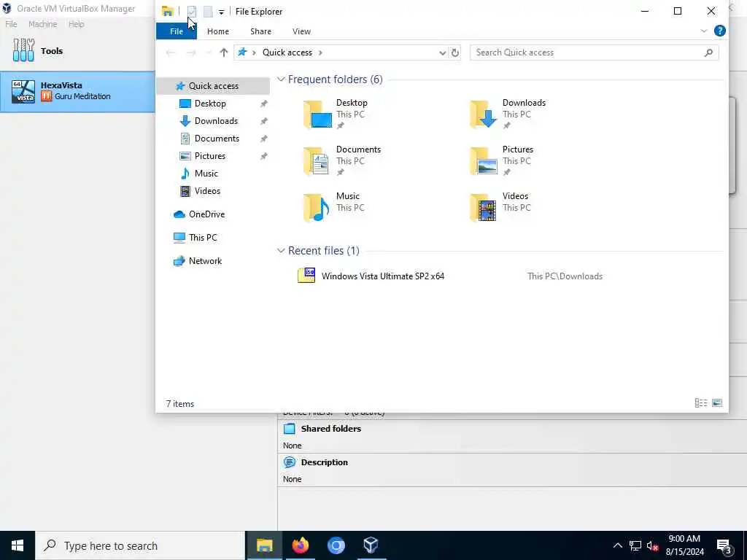Click the Shared folders section icon
Image resolution: width=747 pixels, height=560 pixels.
click(289, 429)
